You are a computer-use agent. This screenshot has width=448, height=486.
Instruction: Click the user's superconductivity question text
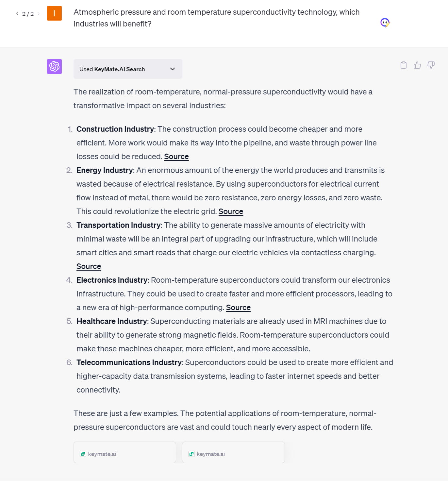coord(216,18)
